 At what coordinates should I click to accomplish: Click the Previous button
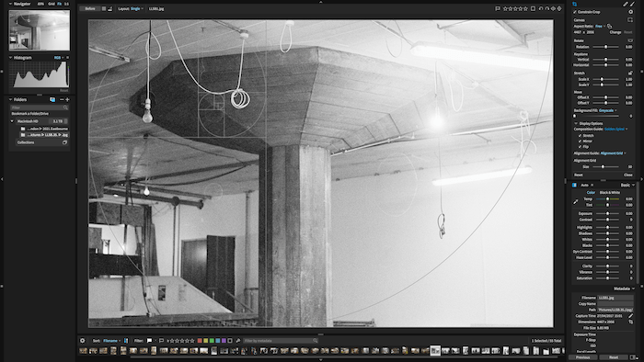[582, 357]
